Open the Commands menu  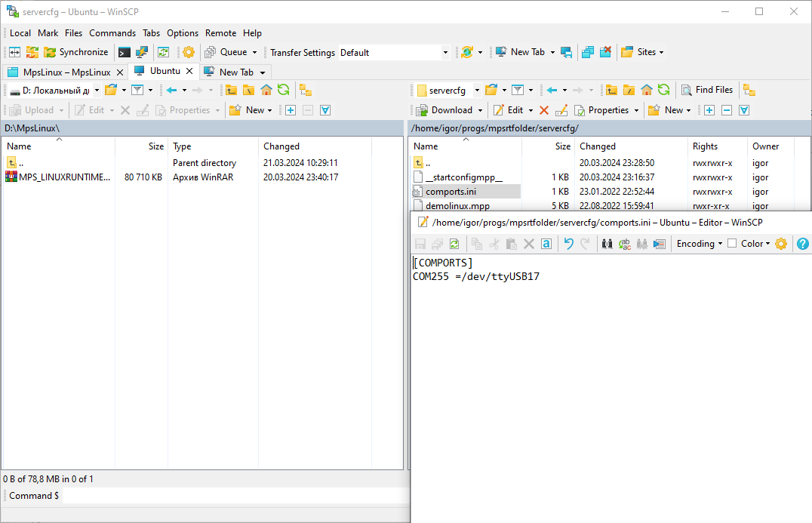[112, 33]
